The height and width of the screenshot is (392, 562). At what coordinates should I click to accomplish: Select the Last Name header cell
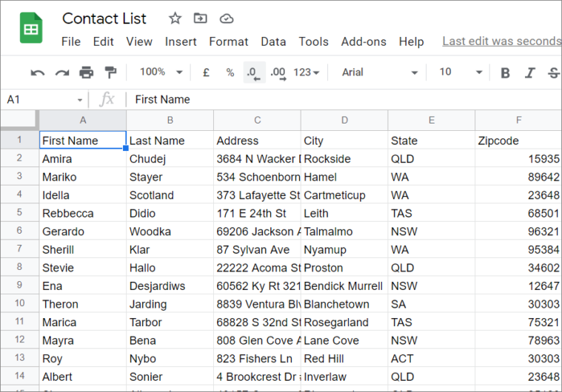coord(170,141)
